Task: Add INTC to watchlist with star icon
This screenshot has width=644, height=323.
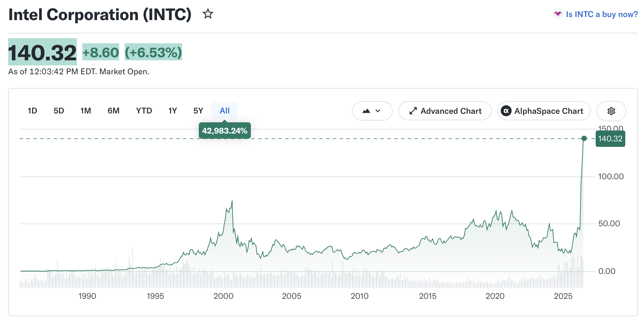Action: [x=208, y=14]
